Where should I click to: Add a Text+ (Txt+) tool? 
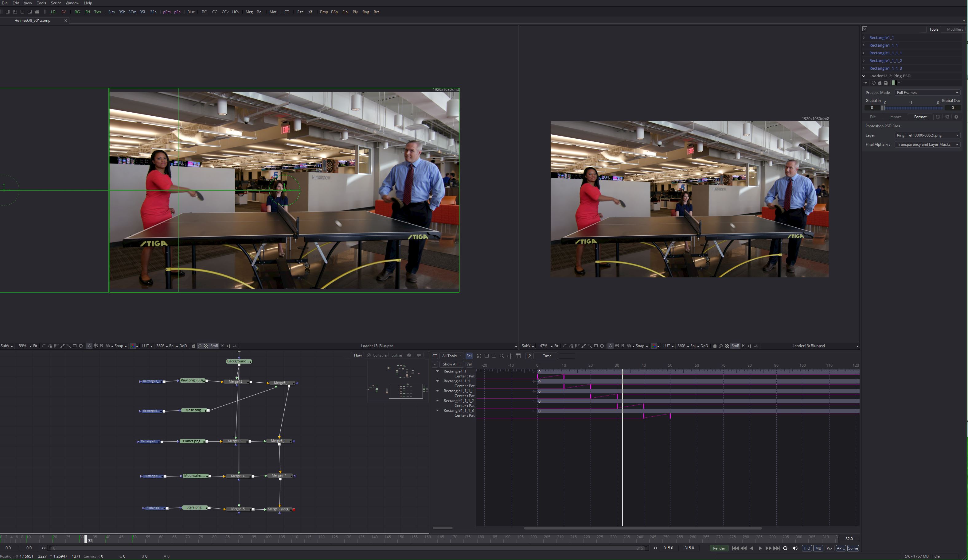pos(98,12)
